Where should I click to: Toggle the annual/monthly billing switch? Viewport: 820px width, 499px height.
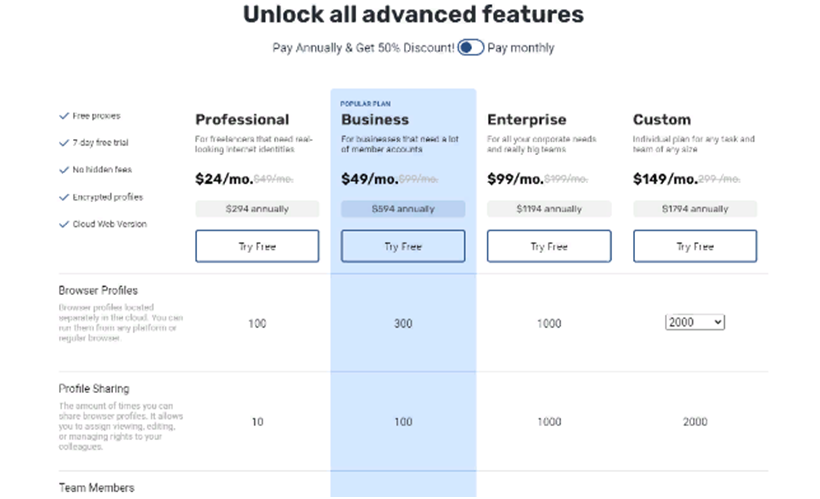point(471,47)
